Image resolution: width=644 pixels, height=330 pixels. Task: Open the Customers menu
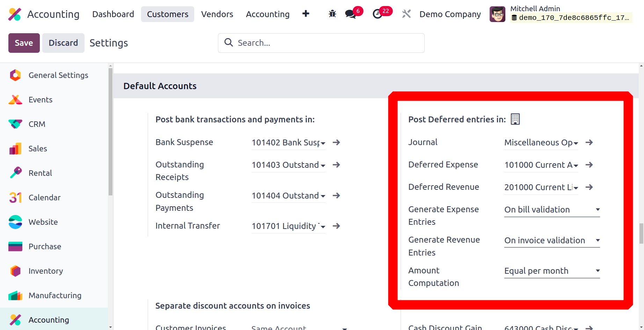[168, 14]
